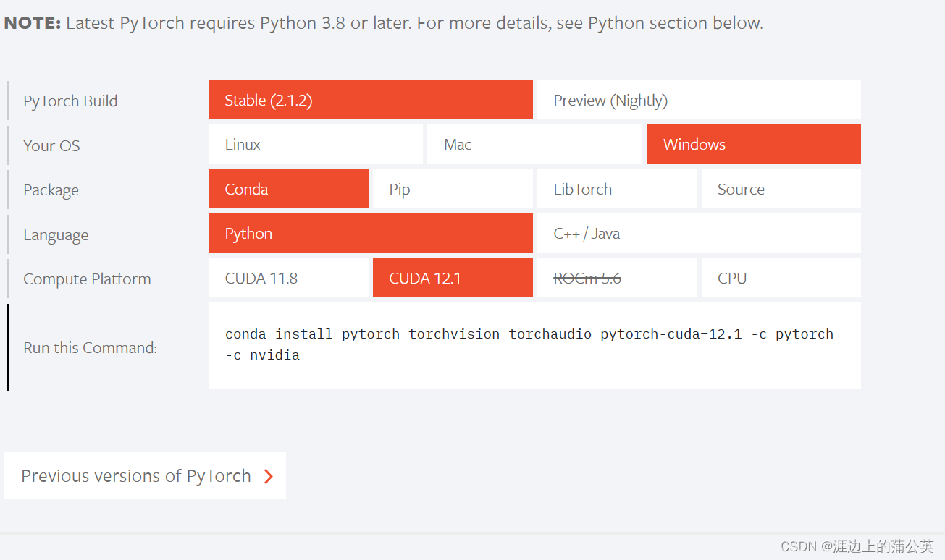Select Source as the package type
Screen dimensions: 945x560
(781, 189)
